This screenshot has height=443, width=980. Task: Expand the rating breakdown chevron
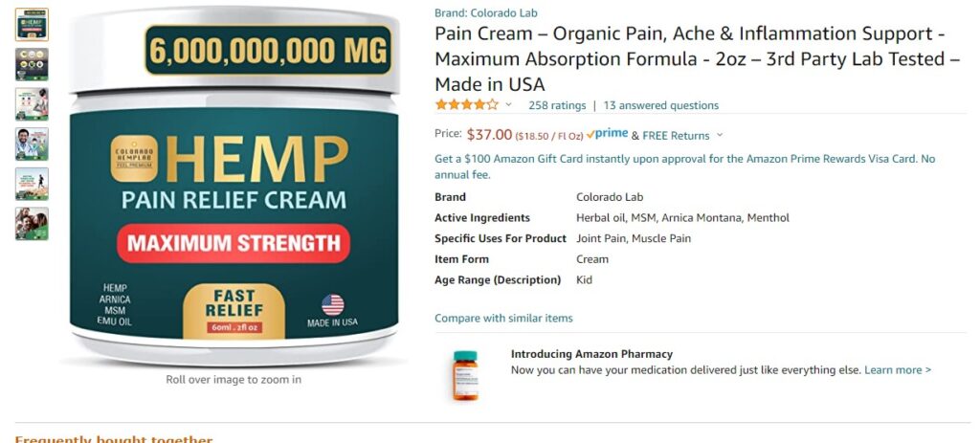click(508, 105)
